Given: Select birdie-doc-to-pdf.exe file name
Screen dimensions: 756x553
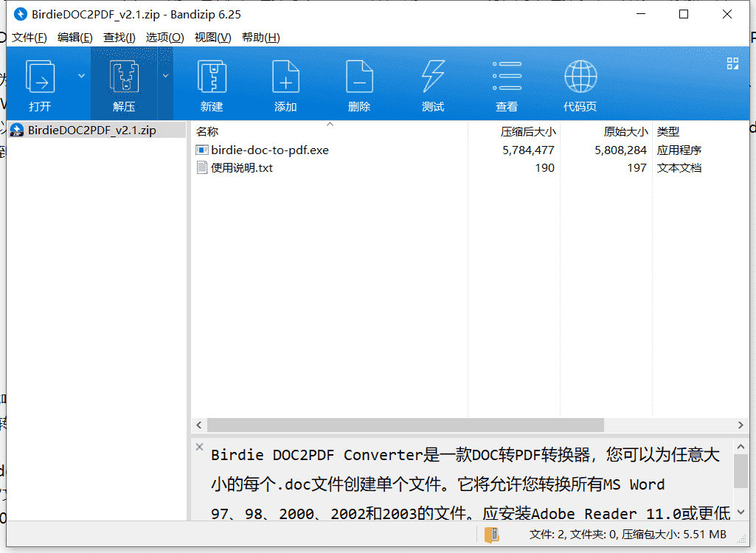Looking at the screenshot, I should click(270, 150).
